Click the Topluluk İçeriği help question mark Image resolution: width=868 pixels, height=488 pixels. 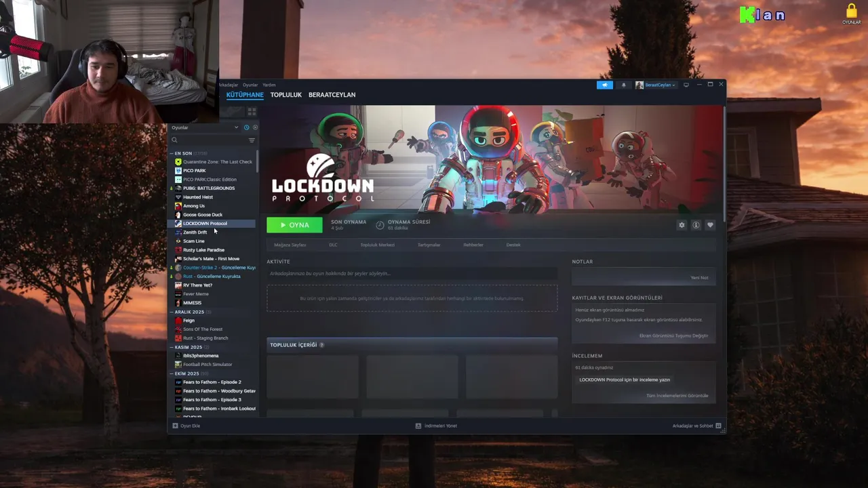coord(321,345)
